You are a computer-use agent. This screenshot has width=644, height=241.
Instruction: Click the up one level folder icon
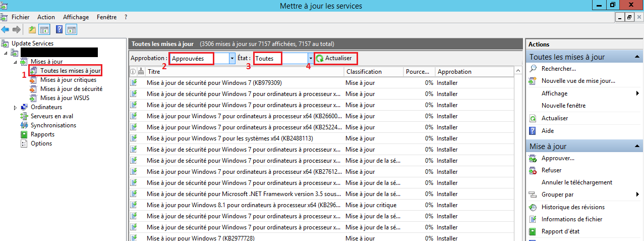pyautogui.click(x=32, y=29)
